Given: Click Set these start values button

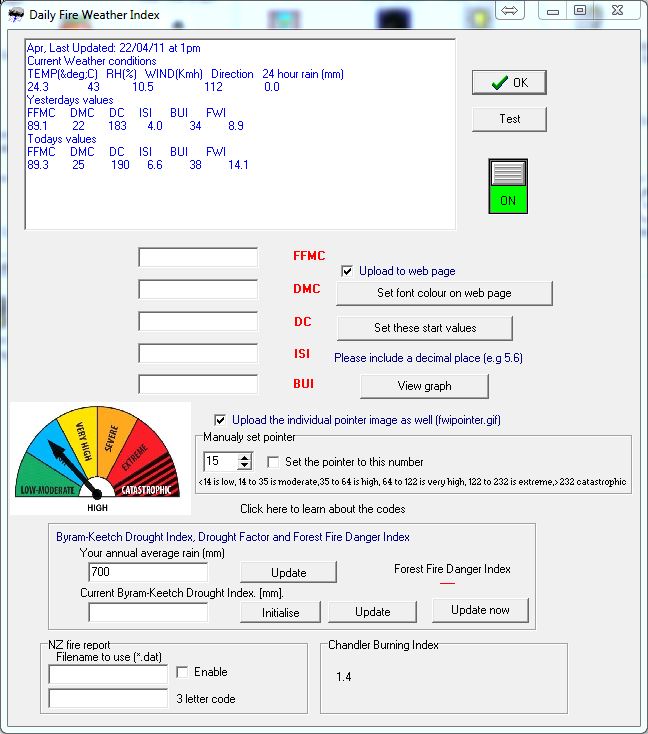Looking at the screenshot, I should pos(425,328).
